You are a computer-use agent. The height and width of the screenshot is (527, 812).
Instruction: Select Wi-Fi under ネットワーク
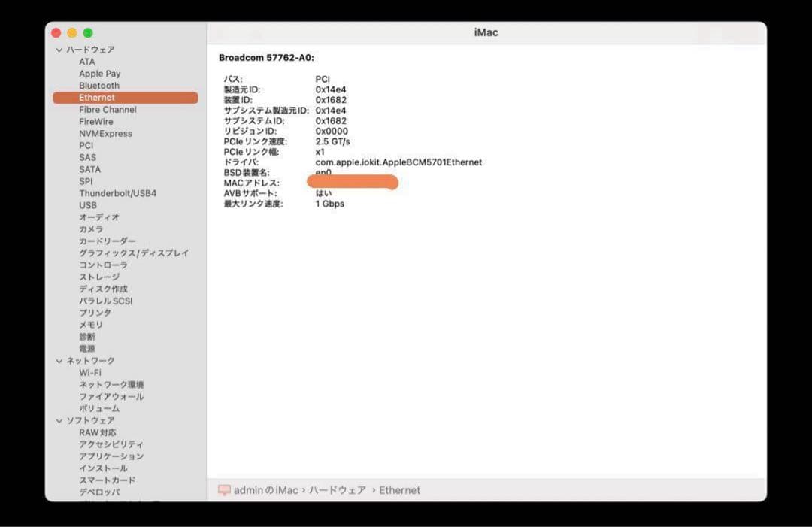pos(90,372)
